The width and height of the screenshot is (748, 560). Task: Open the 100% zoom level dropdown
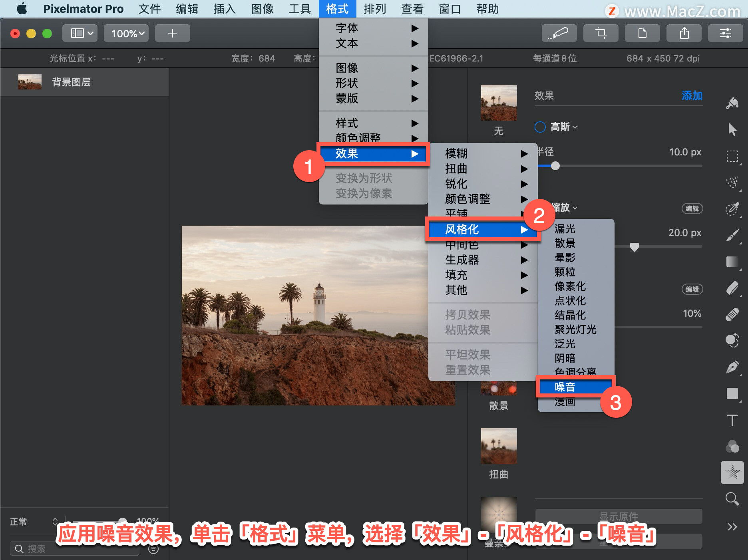127,33
